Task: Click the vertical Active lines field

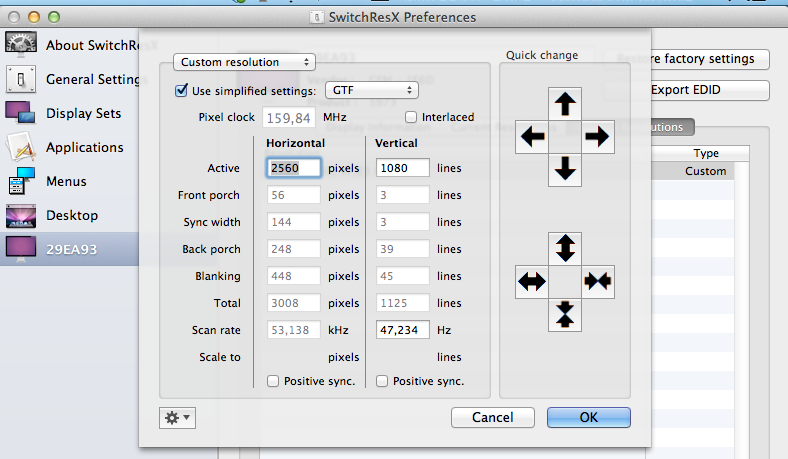Action: 403,168
